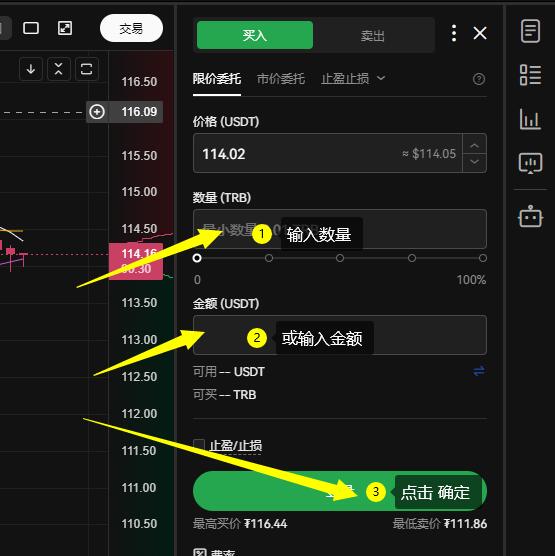This screenshot has height=556, width=555.
Task: Open the bar chart icon in right sidebar
Action: coord(531,119)
